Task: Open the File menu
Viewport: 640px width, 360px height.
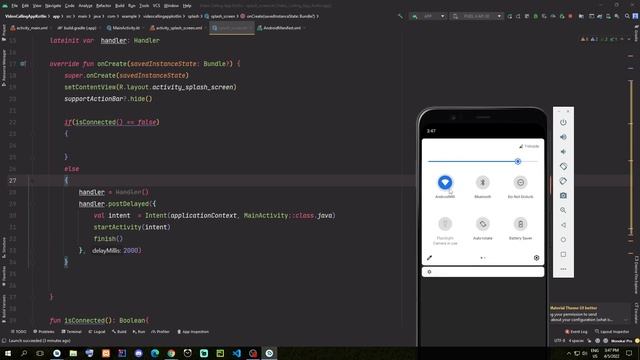Action: click(x=15, y=6)
